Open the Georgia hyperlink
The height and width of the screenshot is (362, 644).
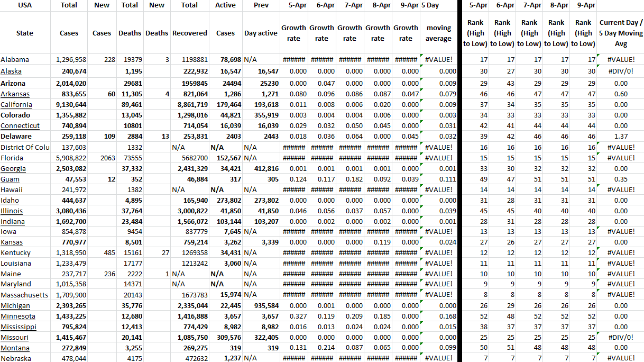[x=13, y=168]
